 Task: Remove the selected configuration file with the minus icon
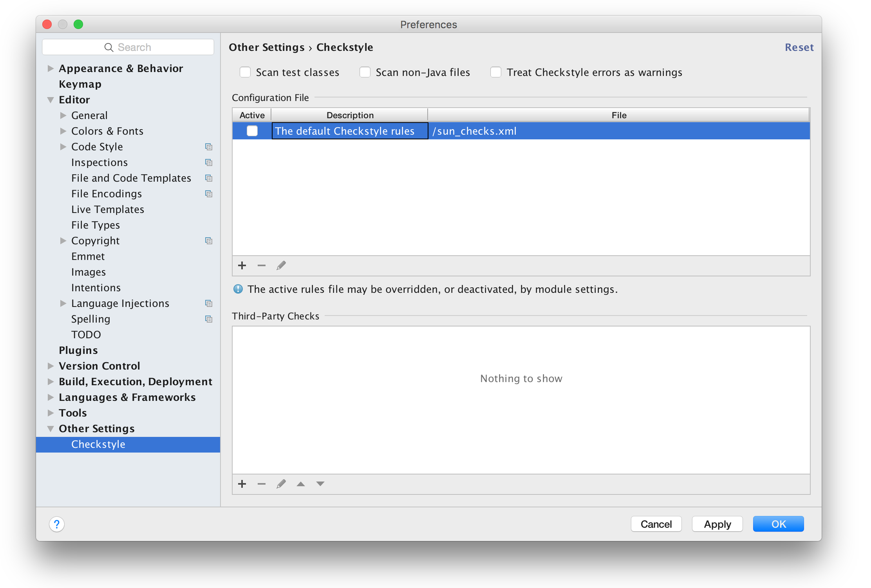(262, 265)
